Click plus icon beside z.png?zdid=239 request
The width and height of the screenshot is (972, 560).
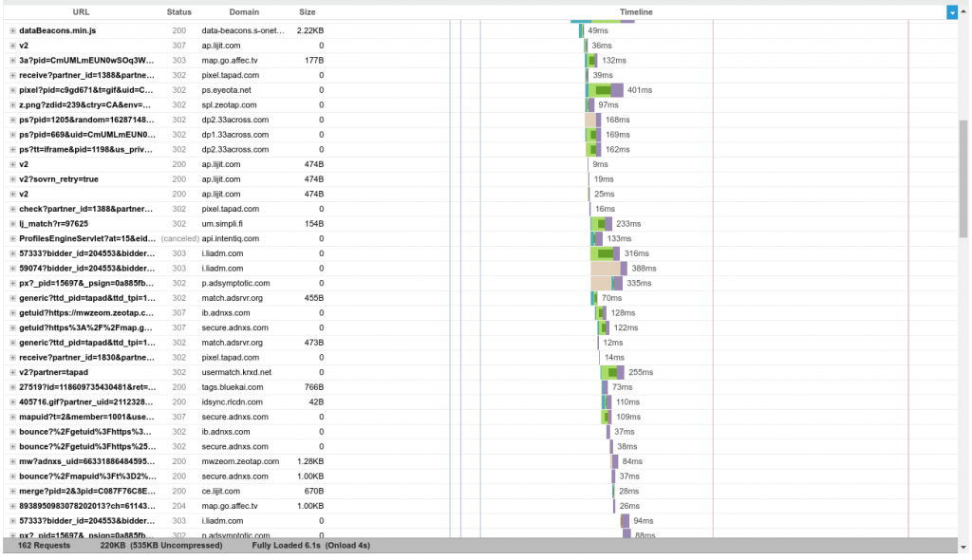[x=12, y=104]
